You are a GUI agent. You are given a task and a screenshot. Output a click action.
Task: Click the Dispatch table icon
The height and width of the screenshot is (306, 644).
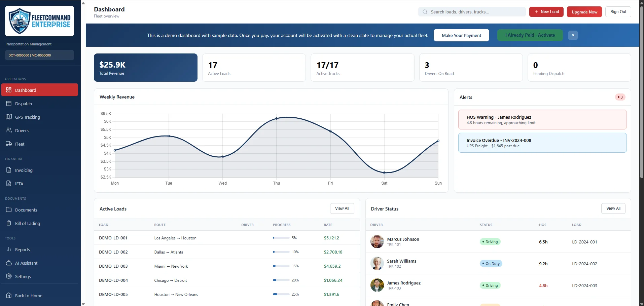[9, 103]
